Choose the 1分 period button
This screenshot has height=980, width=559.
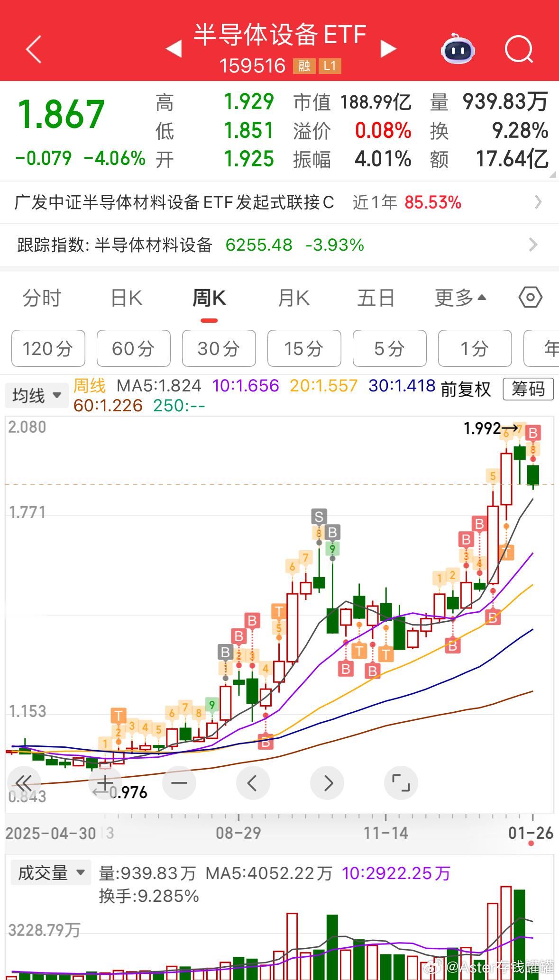coord(475,348)
